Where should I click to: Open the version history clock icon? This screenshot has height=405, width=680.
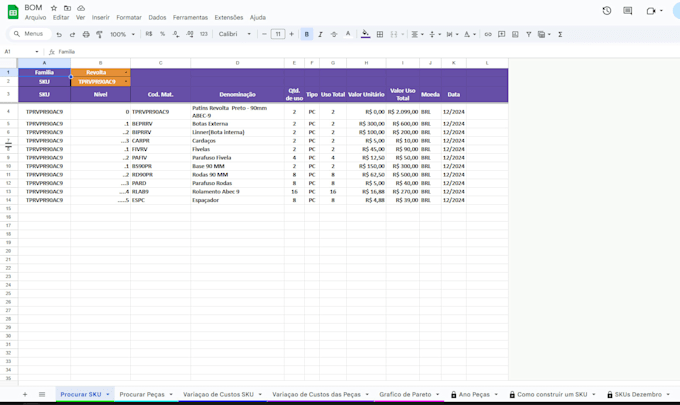click(607, 11)
